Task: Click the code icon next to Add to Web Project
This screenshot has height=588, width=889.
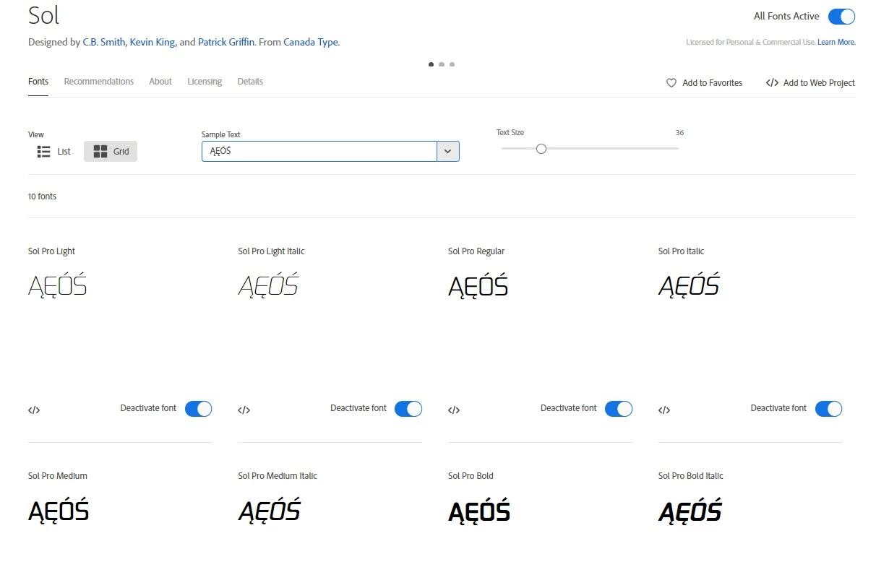Action: click(x=772, y=83)
